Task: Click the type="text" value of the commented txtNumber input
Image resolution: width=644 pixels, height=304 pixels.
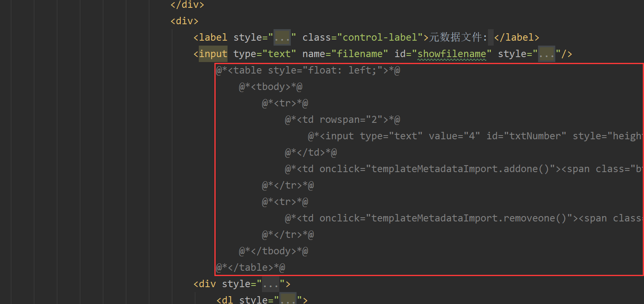Action: pyautogui.click(x=406, y=136)
